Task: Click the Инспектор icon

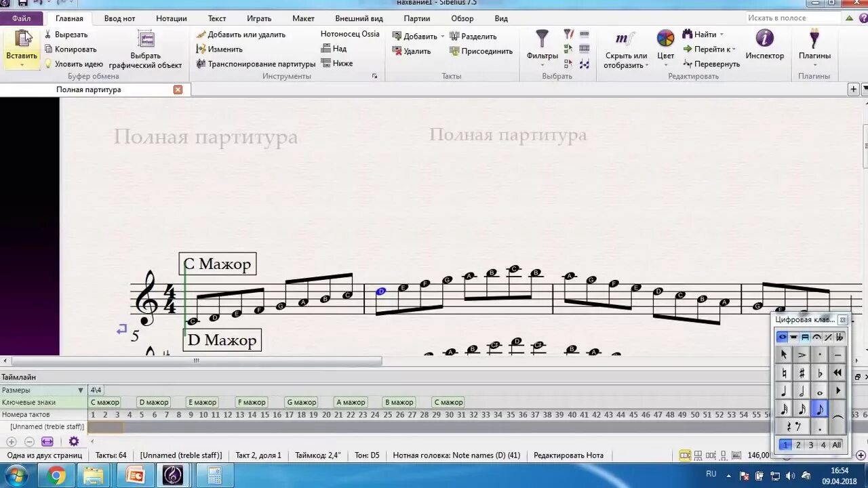Action: tap(764, 39)
